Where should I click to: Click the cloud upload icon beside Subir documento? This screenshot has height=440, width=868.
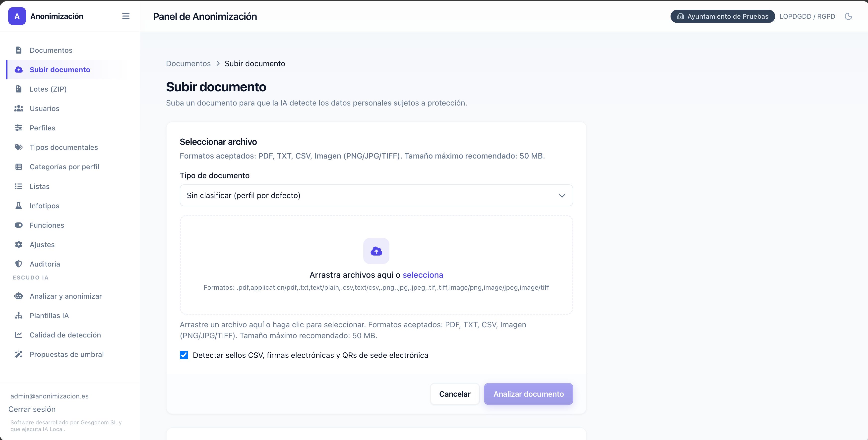18,69
